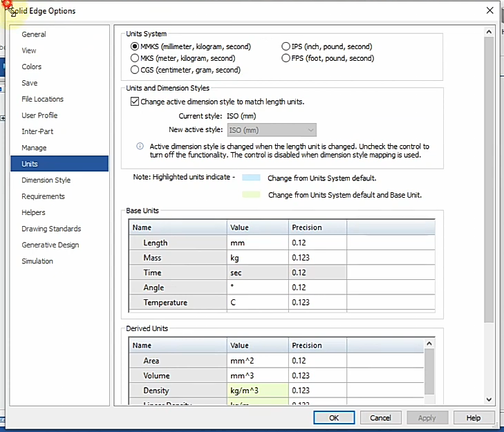
Task: Click the Angle value cell
Action: pyautogui.click(x=257, y=288)
